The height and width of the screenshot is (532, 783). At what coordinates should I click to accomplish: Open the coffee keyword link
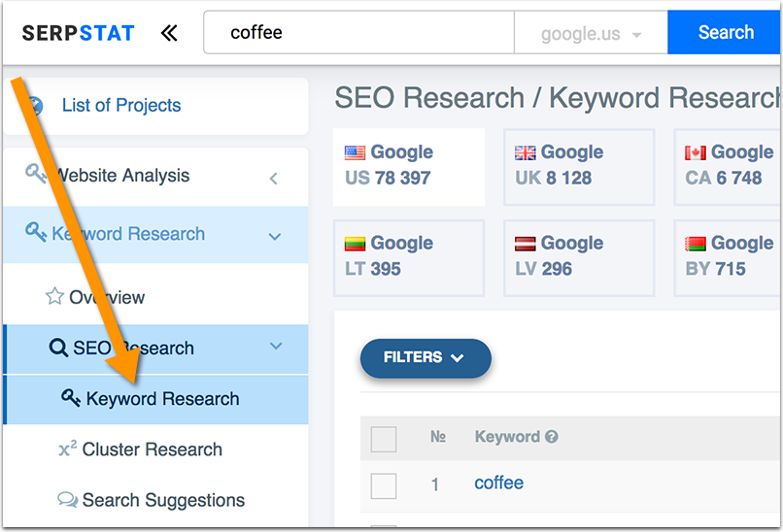click(x=498, y=482)
